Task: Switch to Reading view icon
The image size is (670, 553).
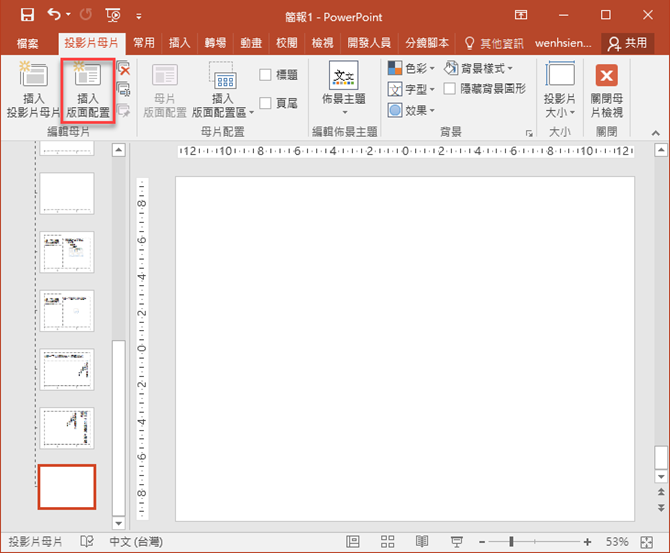Action: (422, 542)
